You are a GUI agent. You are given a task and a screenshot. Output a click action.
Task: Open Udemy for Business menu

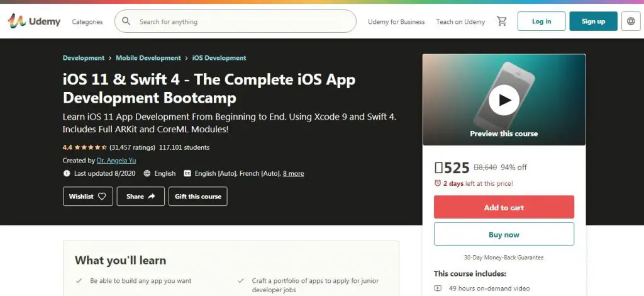coord(396,21)
